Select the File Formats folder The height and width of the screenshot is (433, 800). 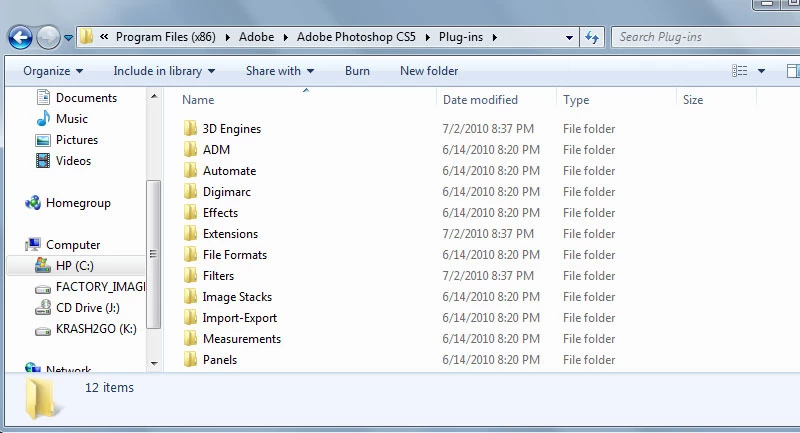point(226,254)
